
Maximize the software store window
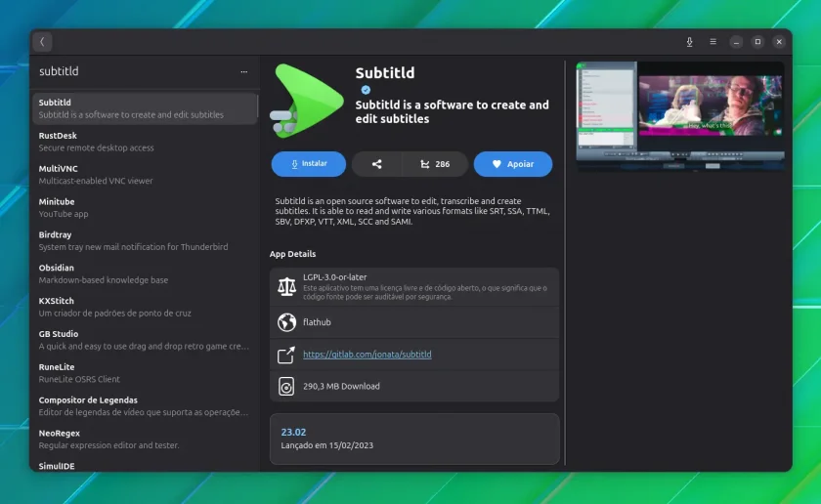tap(757, 42)
